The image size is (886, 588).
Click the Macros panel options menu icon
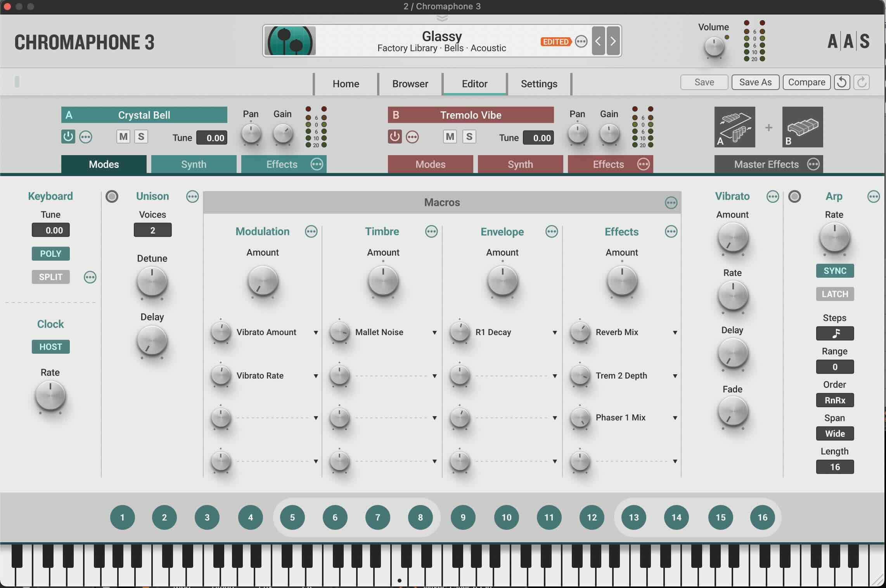671,202
